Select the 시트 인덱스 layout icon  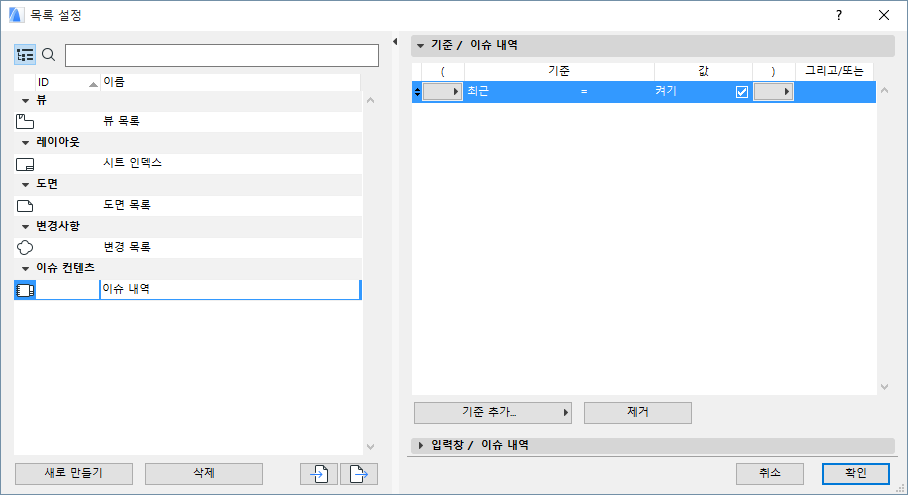(25, 164)
